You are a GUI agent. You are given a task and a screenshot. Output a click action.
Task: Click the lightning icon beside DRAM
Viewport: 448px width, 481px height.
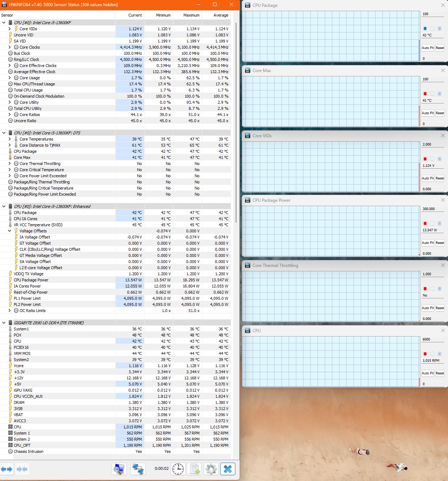tap(10, 402)
